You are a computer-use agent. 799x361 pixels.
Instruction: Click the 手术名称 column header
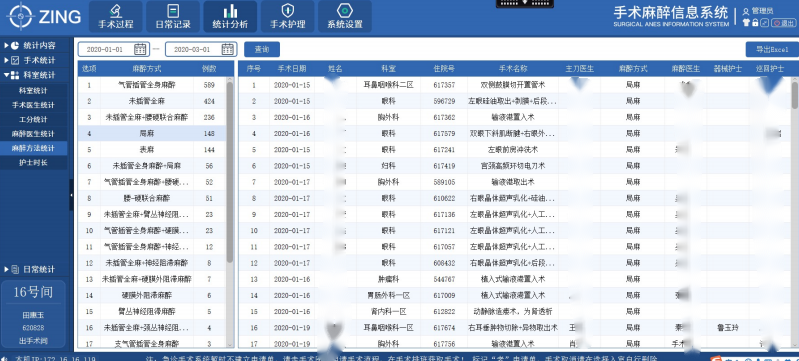[513, 68]
